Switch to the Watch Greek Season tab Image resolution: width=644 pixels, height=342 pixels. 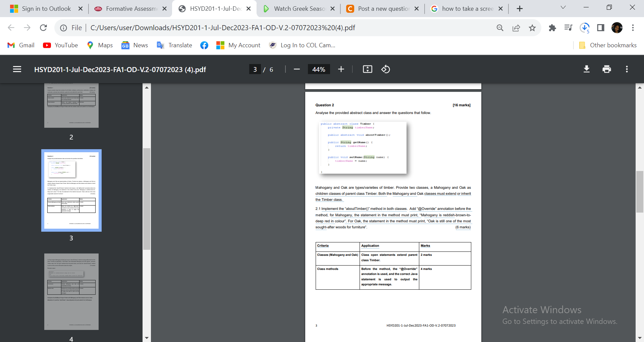pyautogui.click(x=298, y=8)
